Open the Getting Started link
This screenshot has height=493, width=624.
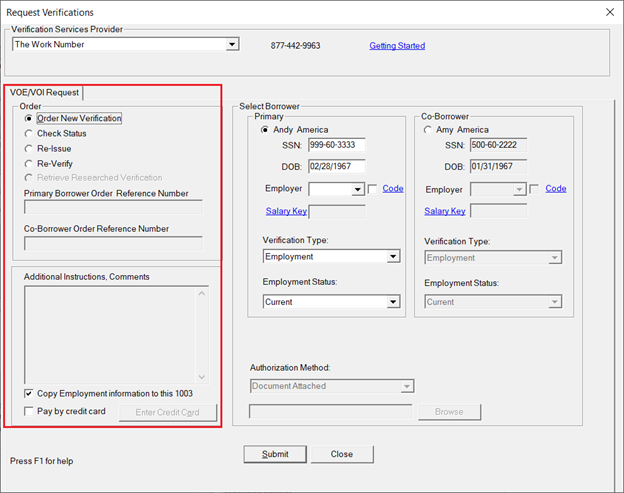pyautogui.click(x=397, y=46)
